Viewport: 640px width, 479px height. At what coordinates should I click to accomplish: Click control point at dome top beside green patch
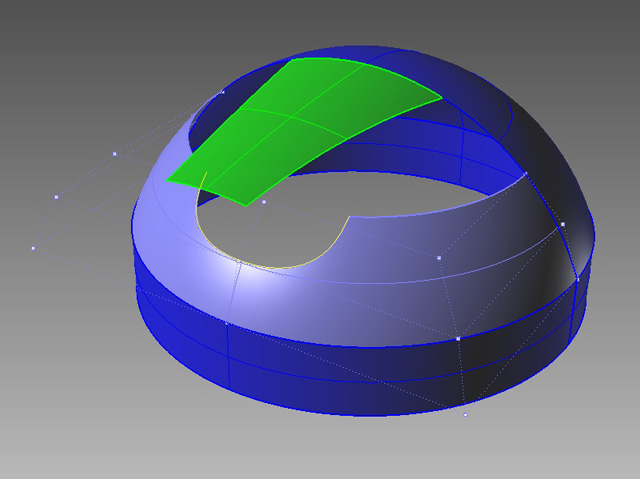coord(222,92)
